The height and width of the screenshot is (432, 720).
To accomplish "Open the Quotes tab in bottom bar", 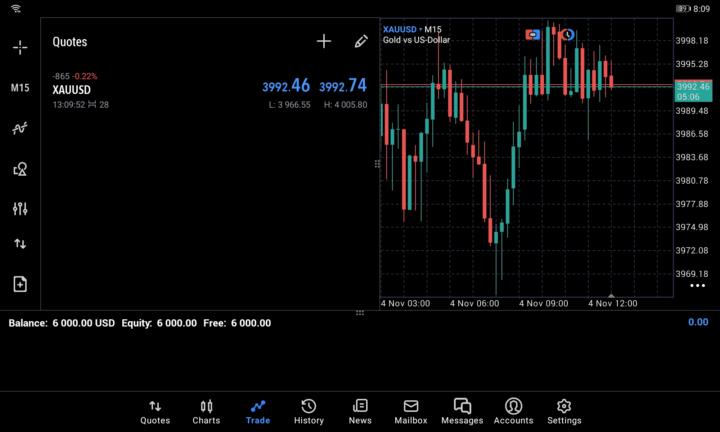I will (x=155, y=412).
